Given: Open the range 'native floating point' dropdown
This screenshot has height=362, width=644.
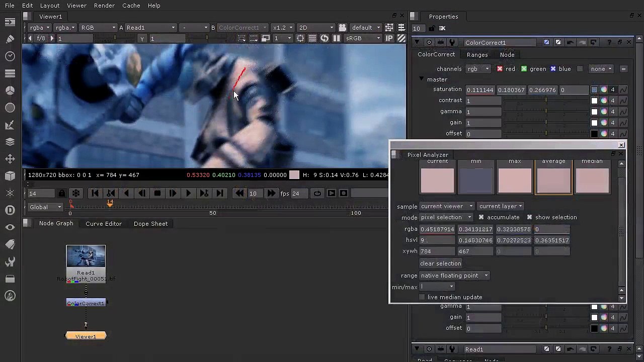Looking at the screenshot, I should [x=454, y=276].
